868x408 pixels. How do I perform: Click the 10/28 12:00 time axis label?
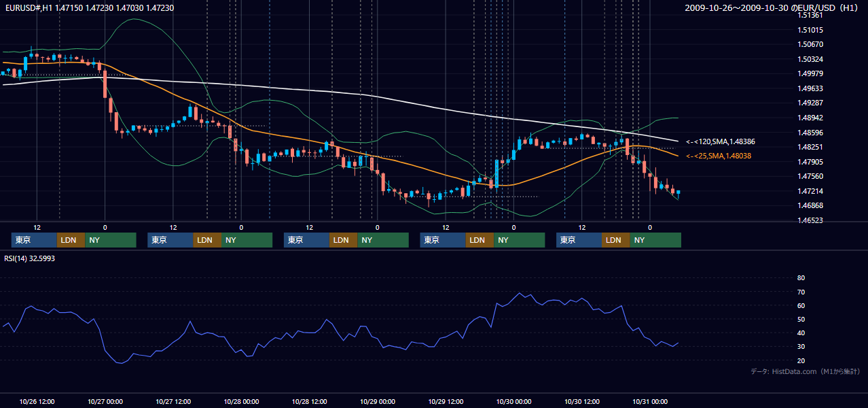point(309,401)
